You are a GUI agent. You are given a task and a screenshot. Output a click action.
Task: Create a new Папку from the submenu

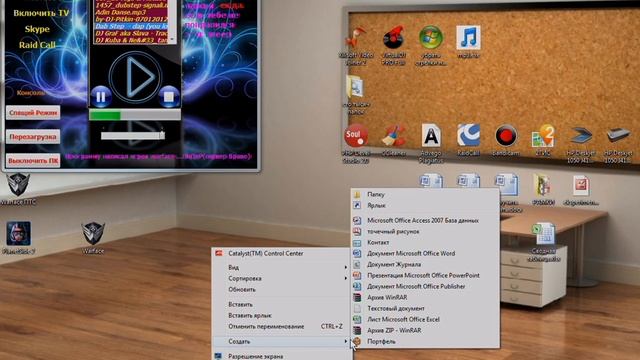tap(425, 194)
